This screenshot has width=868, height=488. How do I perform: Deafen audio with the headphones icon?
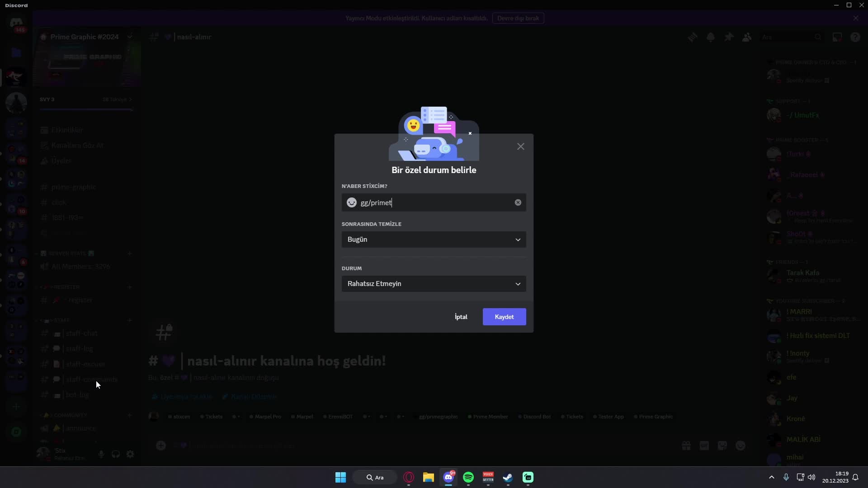[115, 454]
